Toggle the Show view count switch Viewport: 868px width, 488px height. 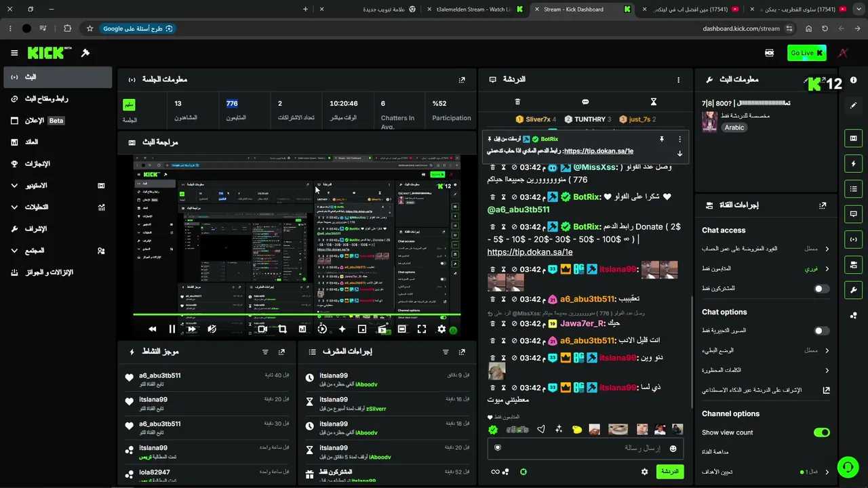click(x=821, y=432)
